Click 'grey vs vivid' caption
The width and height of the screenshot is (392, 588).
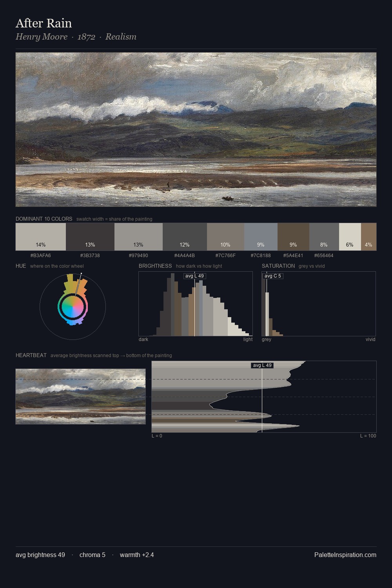[312, 266]
